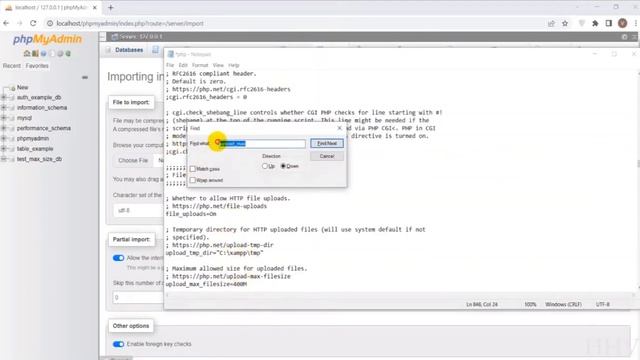The width and height of the screenshot is (640, 360).
Task: Open the mysql database
Action: click(24, 118)
